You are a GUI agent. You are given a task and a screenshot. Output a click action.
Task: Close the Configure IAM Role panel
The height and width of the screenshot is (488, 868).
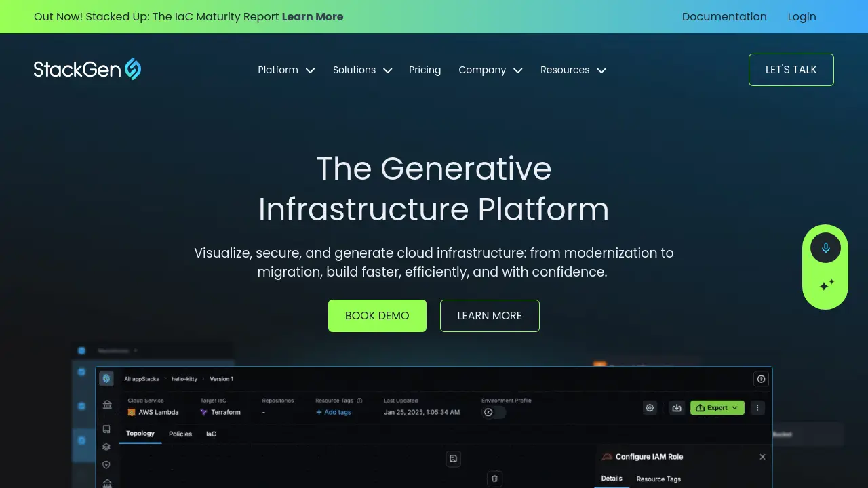click(762, 457)
